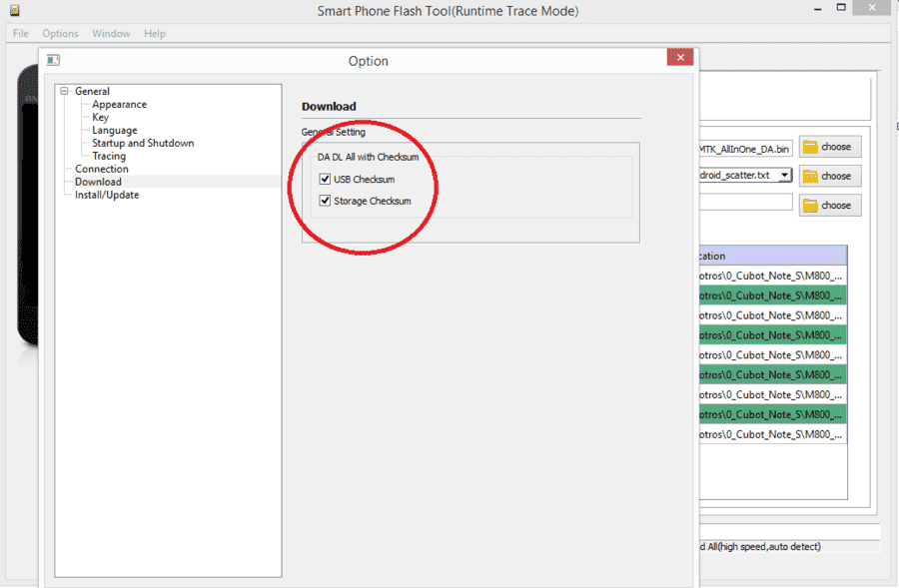Click the DA DL All with Checksum label

click(368, 157)
